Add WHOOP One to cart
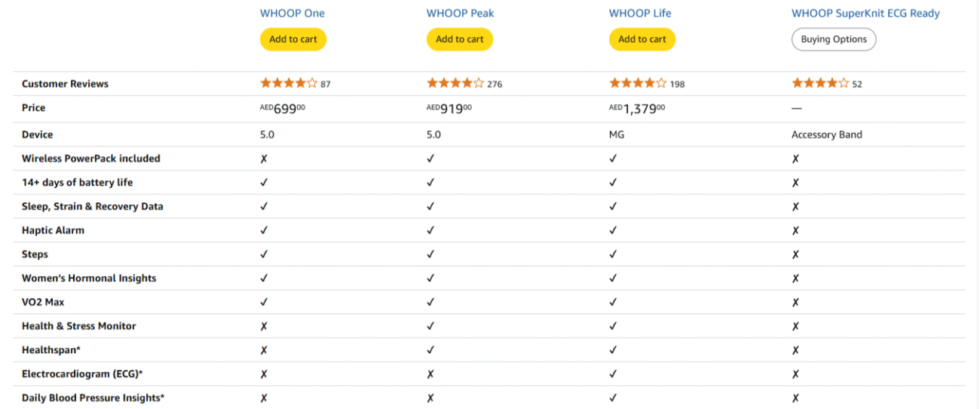The height and width of the screenshot is (409, 980). pos(293,39)
